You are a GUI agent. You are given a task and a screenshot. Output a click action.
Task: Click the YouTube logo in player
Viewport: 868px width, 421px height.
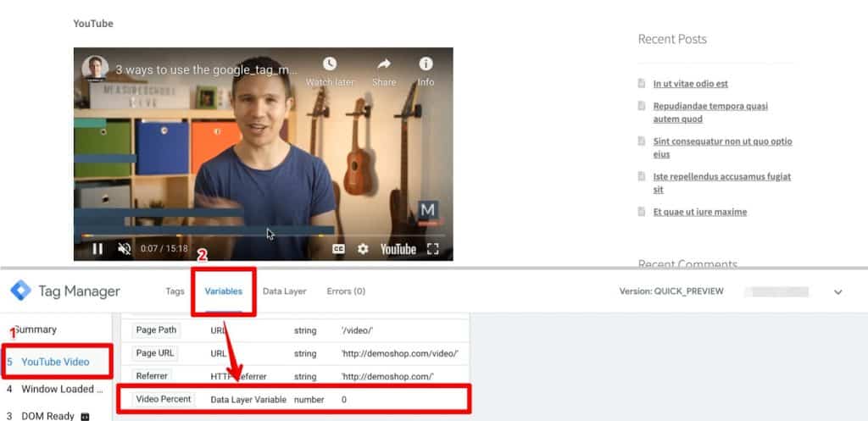(x=398, y=249)
